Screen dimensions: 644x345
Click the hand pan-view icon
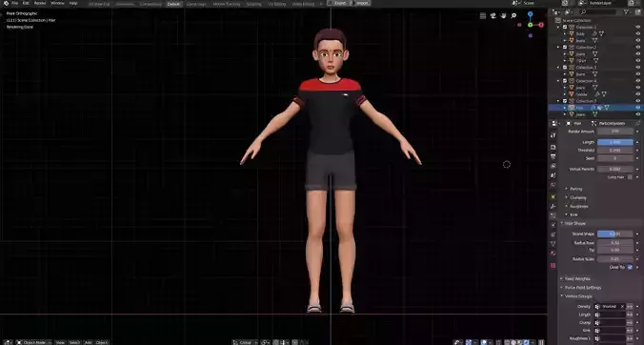(x=504, y=16)
